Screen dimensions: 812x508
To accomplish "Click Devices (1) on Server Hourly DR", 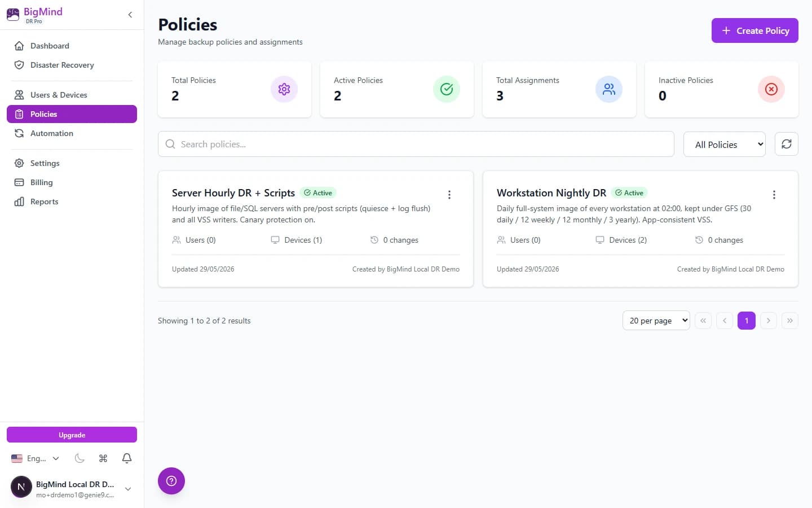I will pyautogui.click(x=297, y=240).
